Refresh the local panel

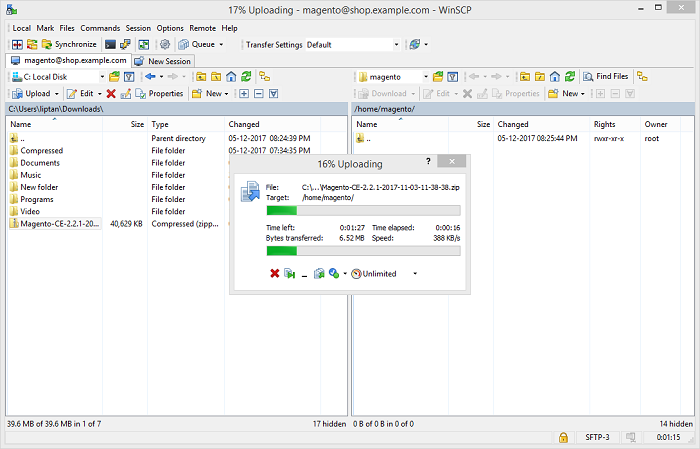(246, 77)
